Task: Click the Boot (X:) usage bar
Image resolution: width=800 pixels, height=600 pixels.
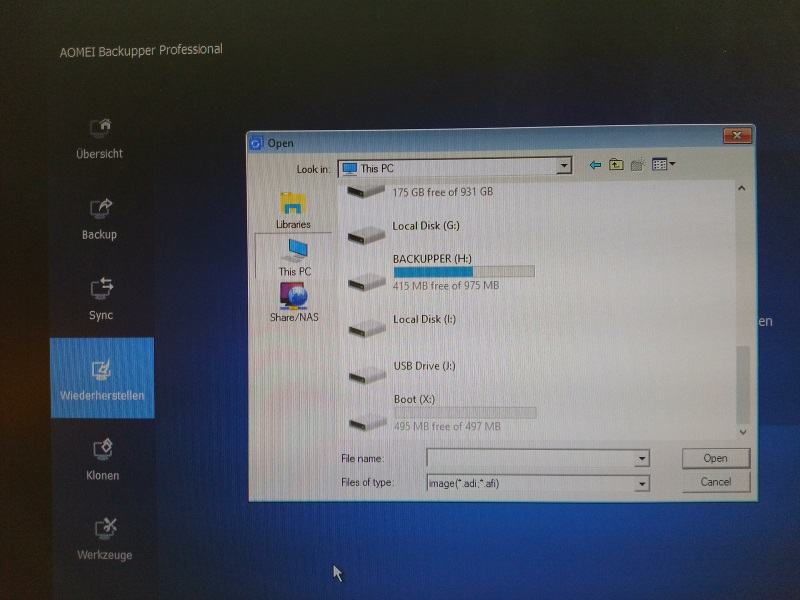Action: (x=465, y=412)
